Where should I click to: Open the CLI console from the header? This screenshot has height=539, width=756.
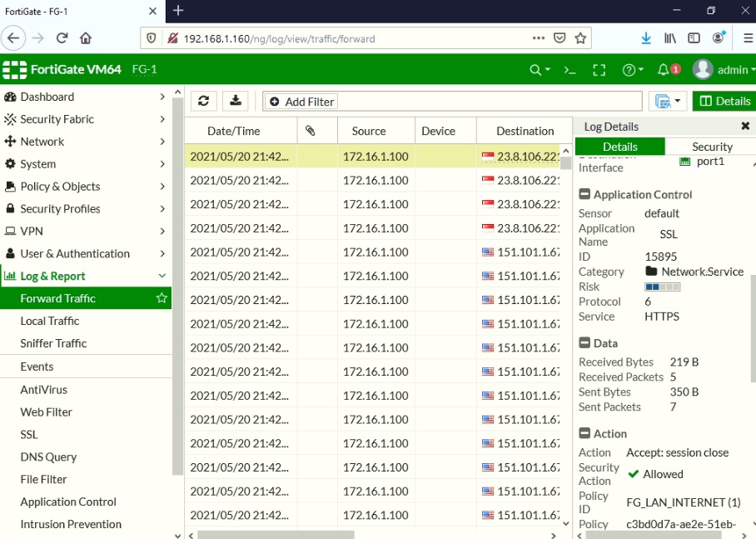569,70
